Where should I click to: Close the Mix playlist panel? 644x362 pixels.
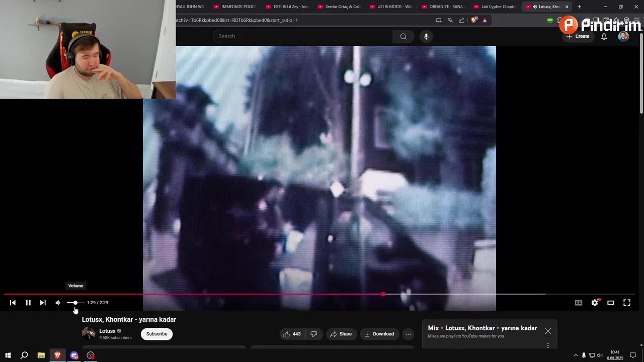click(548, 331)
